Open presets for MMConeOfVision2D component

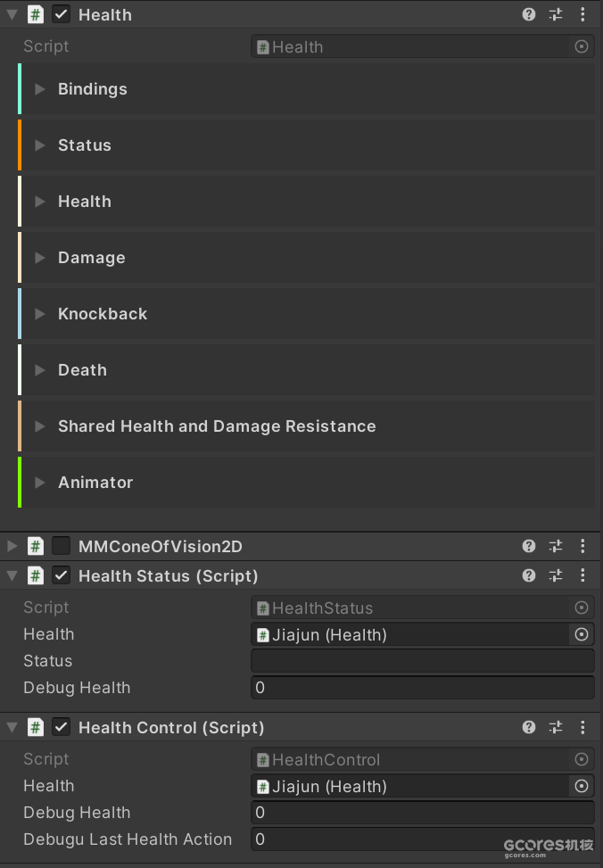556,546
